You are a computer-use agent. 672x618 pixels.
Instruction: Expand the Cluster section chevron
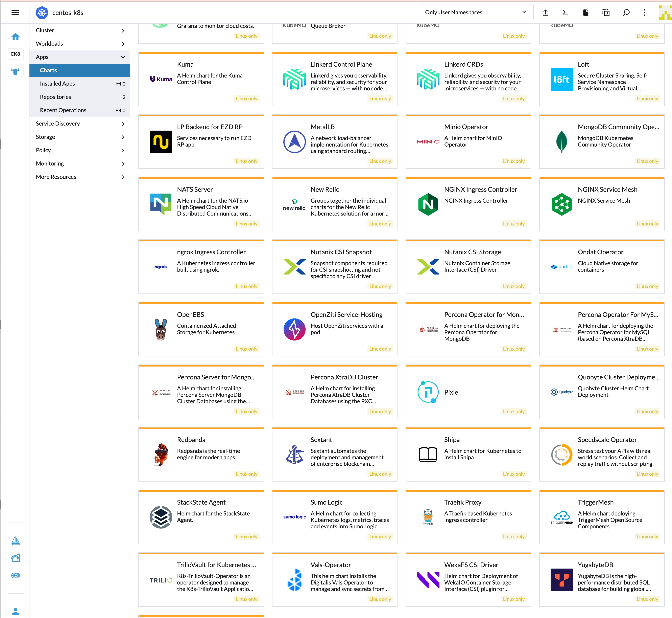coord(123,30)
